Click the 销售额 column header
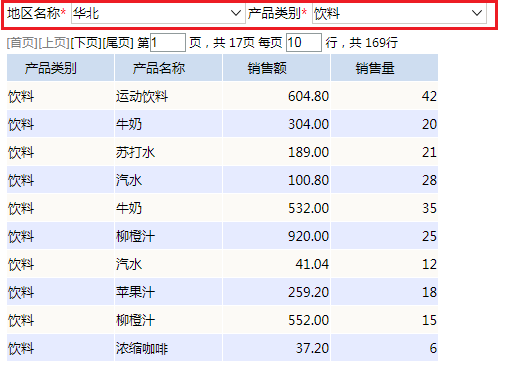This screenshot has height=376, width=512. [276, 68]
